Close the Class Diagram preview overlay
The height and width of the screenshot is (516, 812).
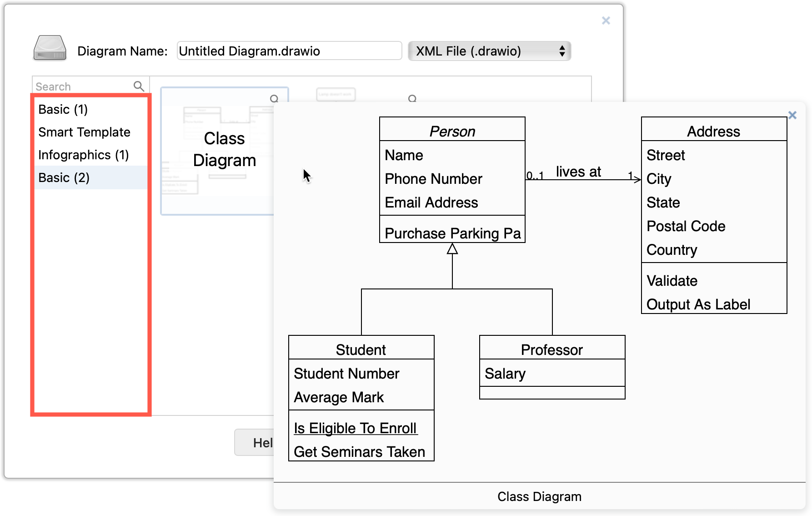click(x=792, y=115)
